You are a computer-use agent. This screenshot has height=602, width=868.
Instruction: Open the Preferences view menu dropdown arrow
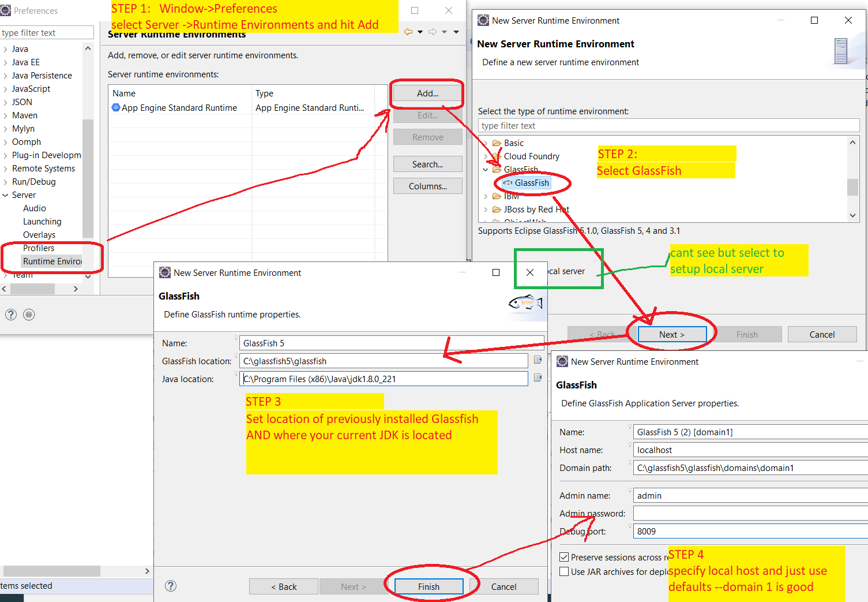(456, 32)
